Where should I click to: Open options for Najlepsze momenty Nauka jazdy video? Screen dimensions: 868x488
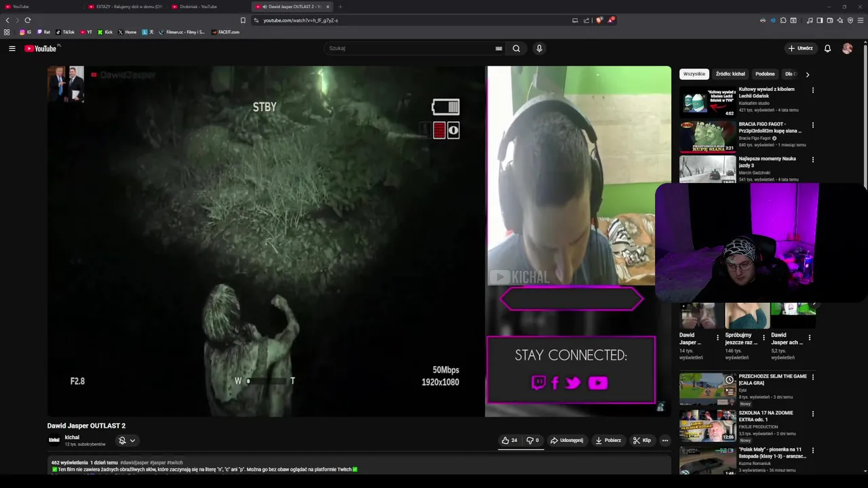tap(812, 160)
